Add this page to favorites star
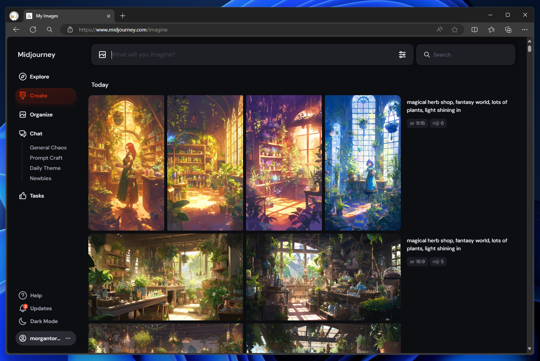 pyautogui.click(x=455, y=30)
